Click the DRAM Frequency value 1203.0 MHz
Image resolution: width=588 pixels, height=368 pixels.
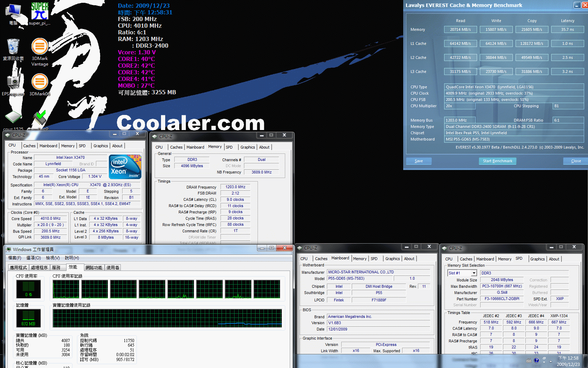tap(235, 187)
